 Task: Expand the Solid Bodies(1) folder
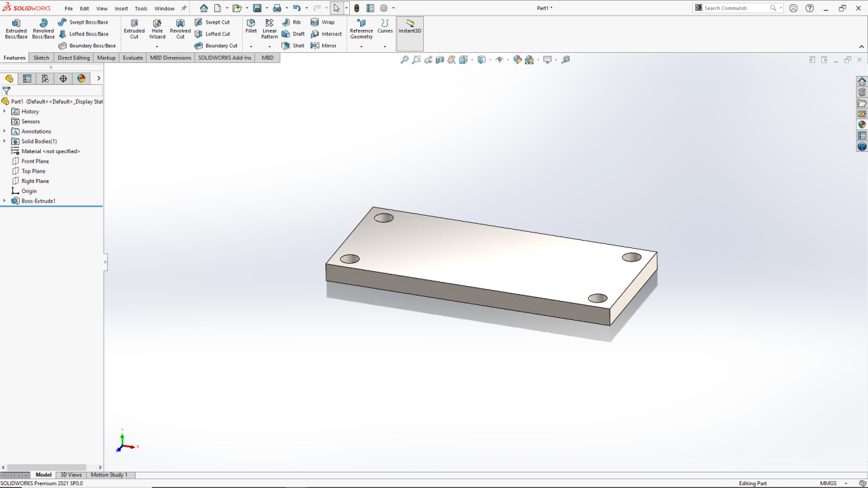coord(5,141)
